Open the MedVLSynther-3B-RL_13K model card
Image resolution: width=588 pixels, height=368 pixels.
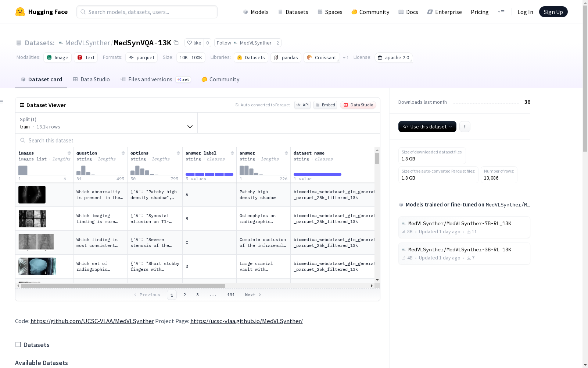click(x=464, y=254)
